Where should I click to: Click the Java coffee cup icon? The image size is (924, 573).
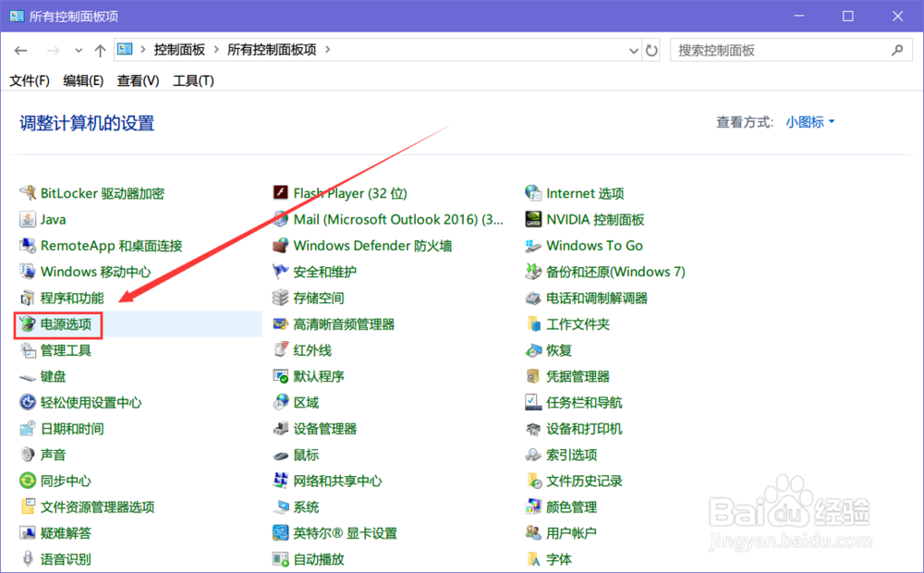click(x=28, y=219)
